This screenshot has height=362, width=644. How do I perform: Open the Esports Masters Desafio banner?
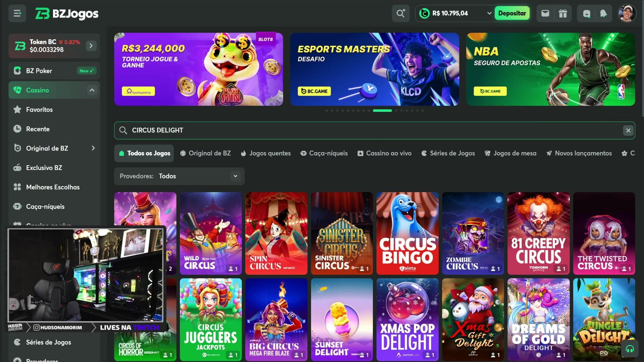coord(375,69)
